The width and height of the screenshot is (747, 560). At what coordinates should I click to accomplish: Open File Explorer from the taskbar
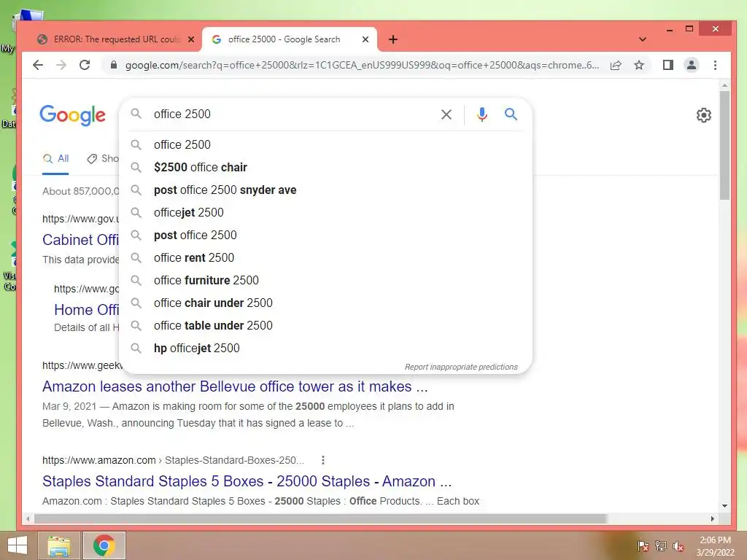(x=58, y=545)
